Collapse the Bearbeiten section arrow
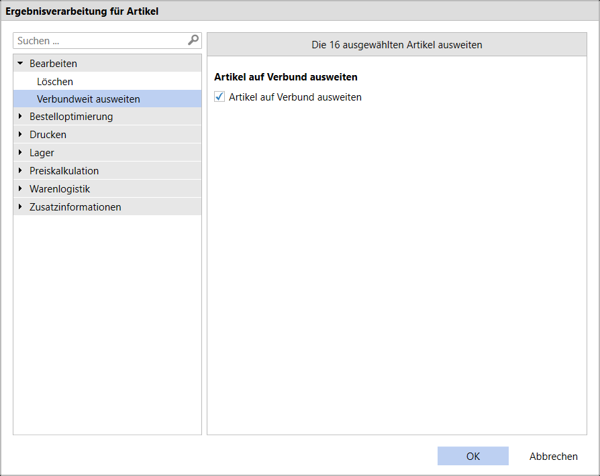The height and width of the screenshot is (476, 600). [x=20, y=63]
